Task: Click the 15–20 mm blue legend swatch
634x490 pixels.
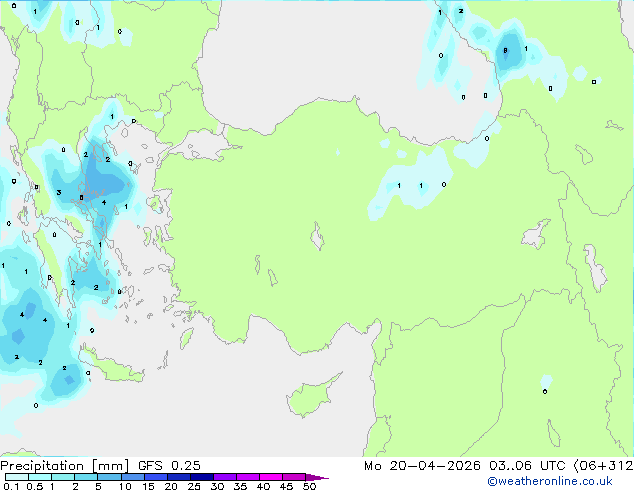Action: [156, 477]
